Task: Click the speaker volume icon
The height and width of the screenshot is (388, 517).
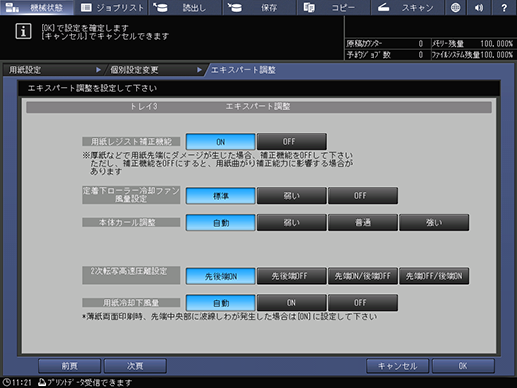Action: (x=479, y=7)
